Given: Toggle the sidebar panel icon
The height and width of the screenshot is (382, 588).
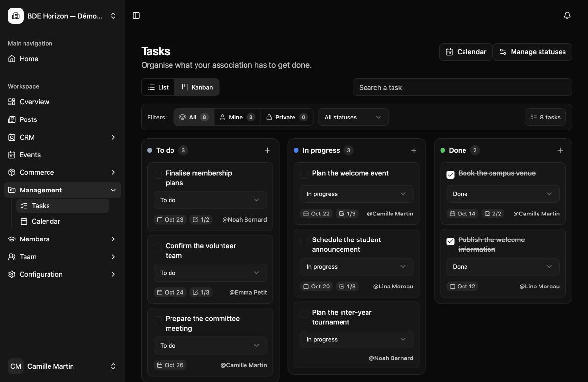Looking at the screenshot, I should click(x=136, y=16).
